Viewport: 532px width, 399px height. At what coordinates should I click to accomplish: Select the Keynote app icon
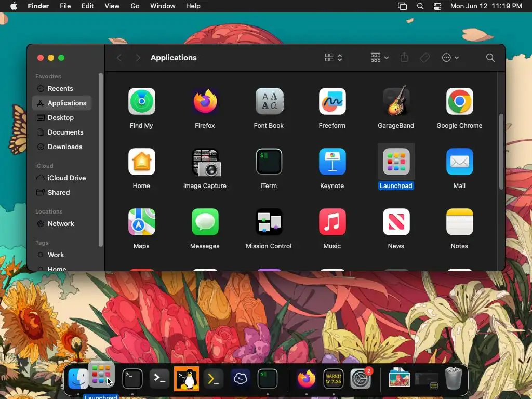coord(332,162)
